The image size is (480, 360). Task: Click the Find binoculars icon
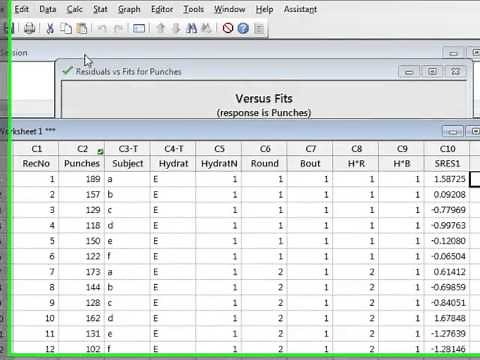coord(192,28)
